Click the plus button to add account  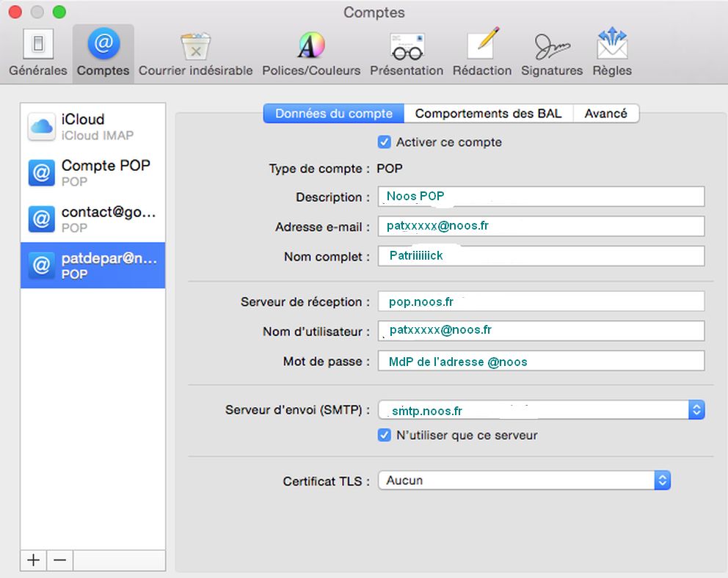[34, 560]
